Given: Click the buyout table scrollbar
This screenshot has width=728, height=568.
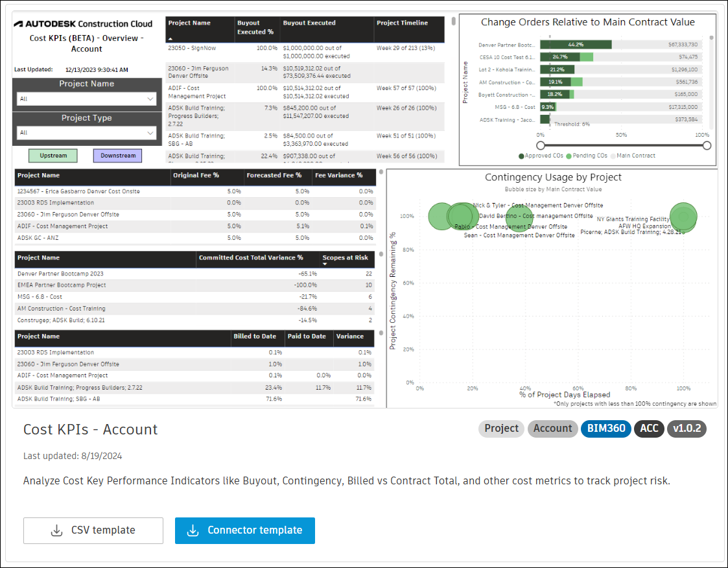Looking at the screenshot, I should 454,21.
